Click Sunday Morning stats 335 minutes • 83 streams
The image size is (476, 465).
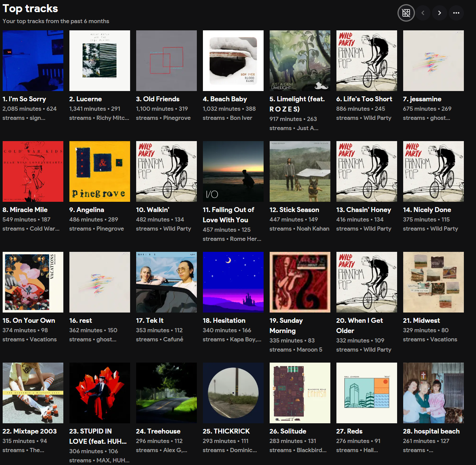296,345
